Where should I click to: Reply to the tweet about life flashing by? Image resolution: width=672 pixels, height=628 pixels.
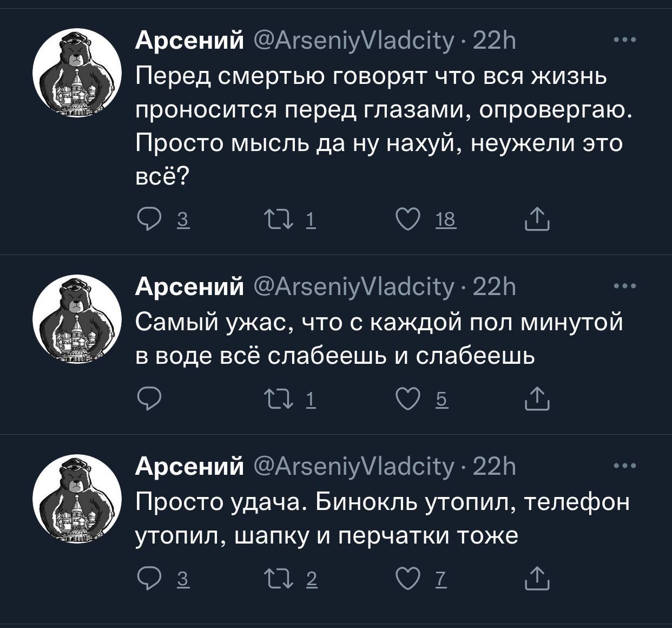click(147, 220)
